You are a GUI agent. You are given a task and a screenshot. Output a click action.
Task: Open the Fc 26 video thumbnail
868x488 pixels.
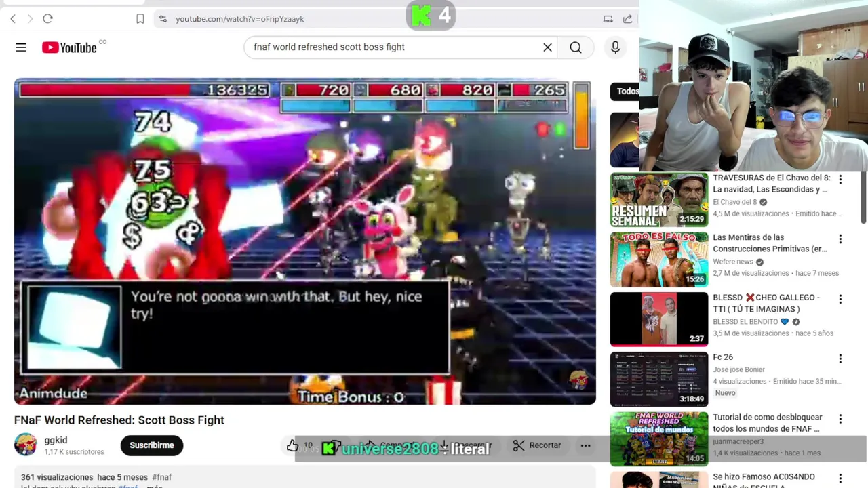(659, 379)
